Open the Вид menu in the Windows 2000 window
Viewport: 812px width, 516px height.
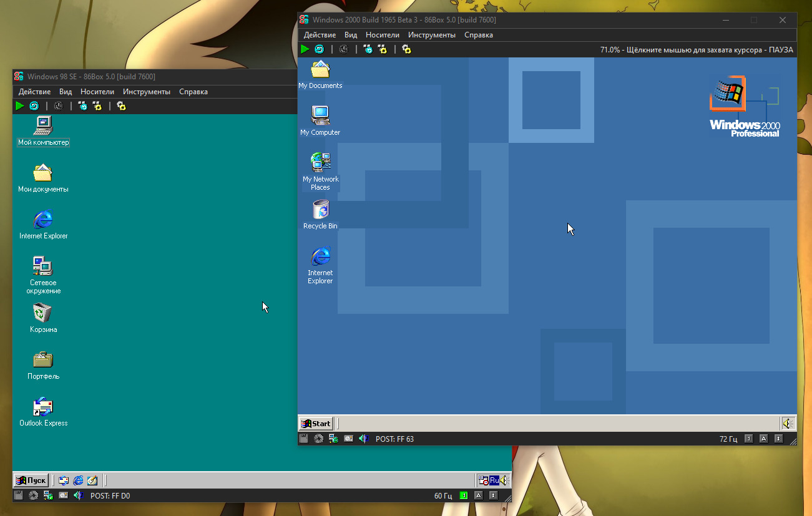tap(351, 35)
